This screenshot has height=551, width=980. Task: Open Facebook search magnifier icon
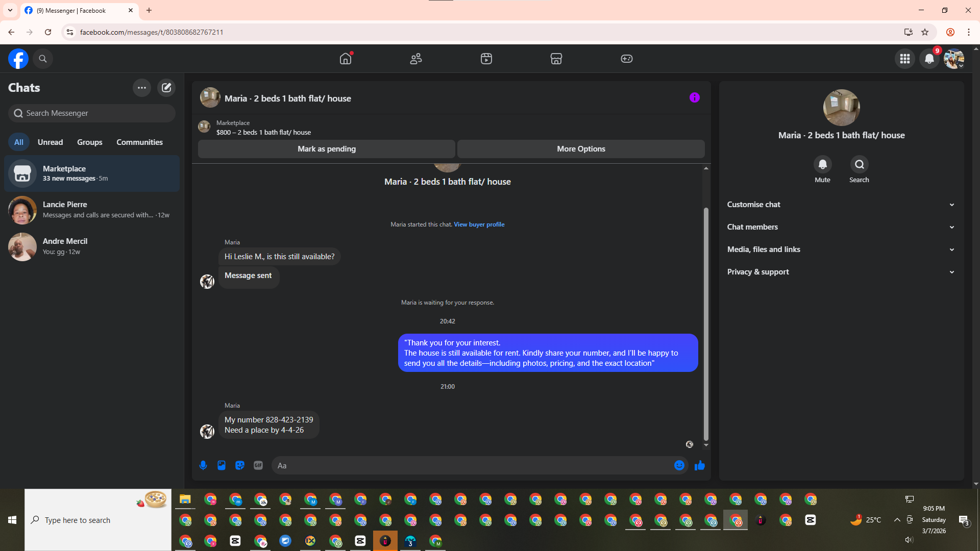(43, 59)
